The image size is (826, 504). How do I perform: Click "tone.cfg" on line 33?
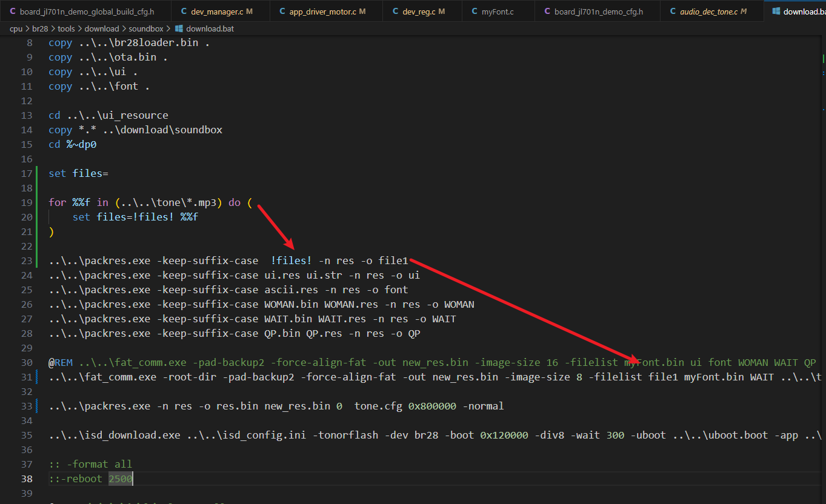pos(378,406)
